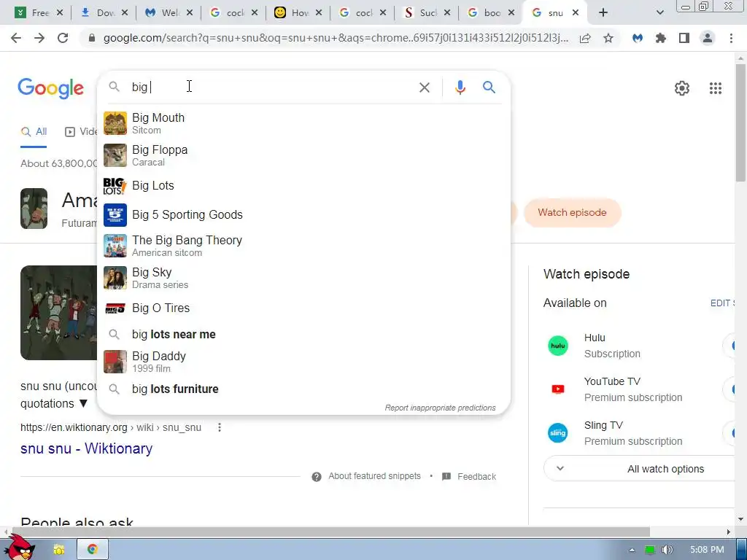Select the Big Mouth sitcom suggestion
Viewport: 747px width, 560px height.
303,123
